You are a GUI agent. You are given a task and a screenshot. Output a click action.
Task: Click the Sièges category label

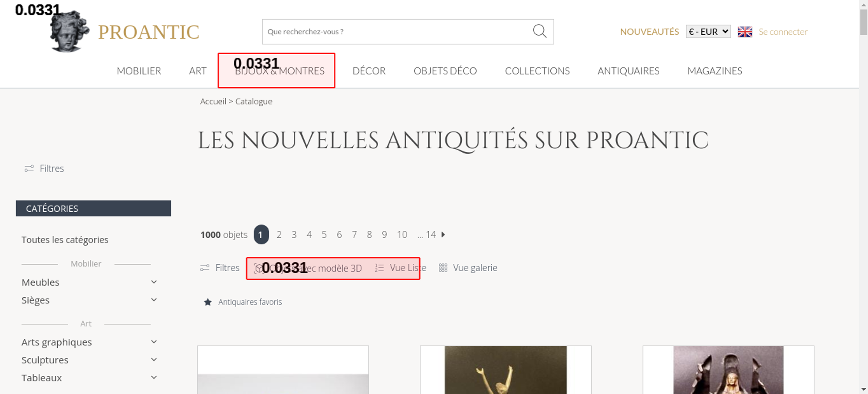click(x=35, y=300)
